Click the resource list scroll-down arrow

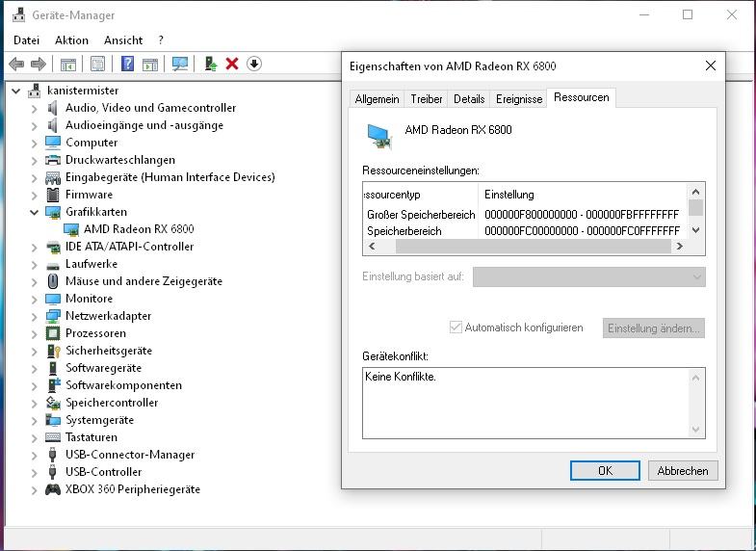click(695, 230)
